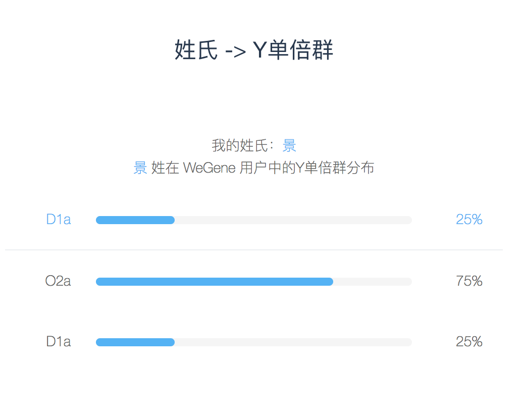Click the 75% value
Screen dimensions: 522x420
click(469, 281)
